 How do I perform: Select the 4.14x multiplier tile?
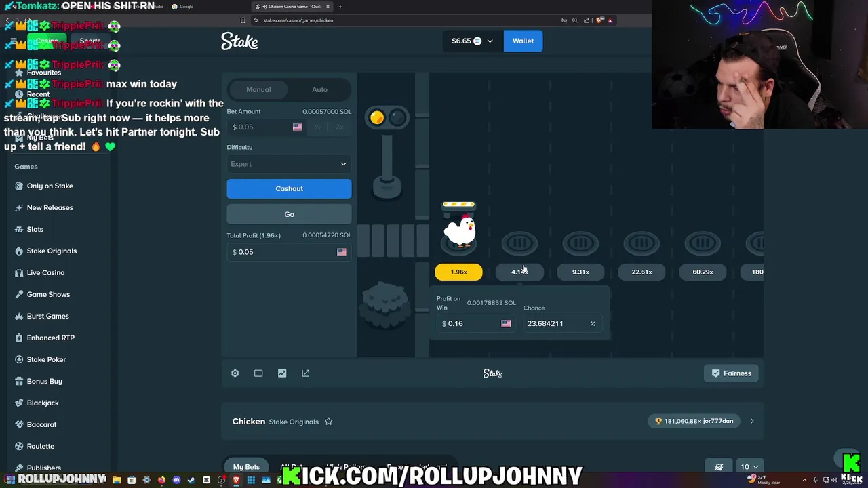[519, 272]
